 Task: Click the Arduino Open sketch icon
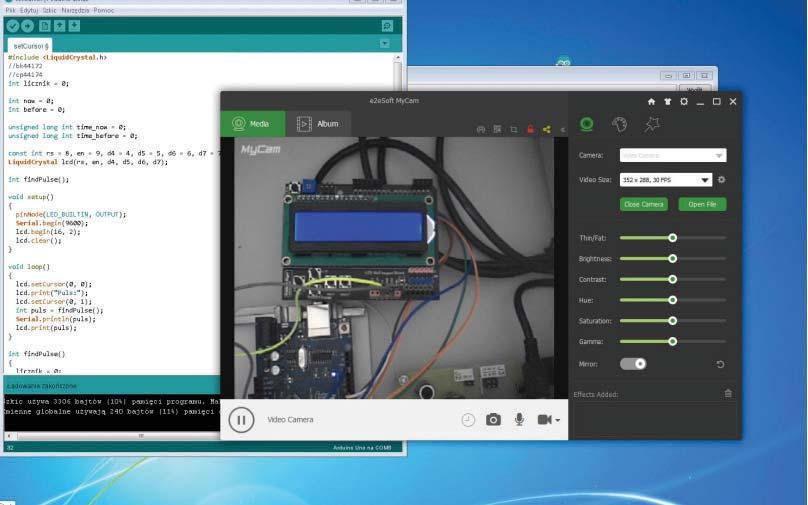click(60, 26)
